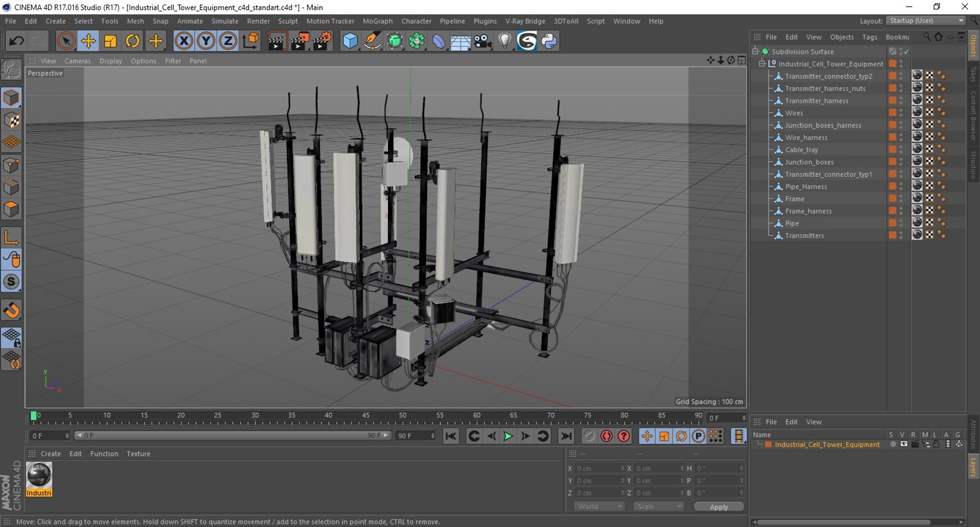Click orange layer swatch of Pipe object
The image size is (980, 527).
tap(892, 223)
